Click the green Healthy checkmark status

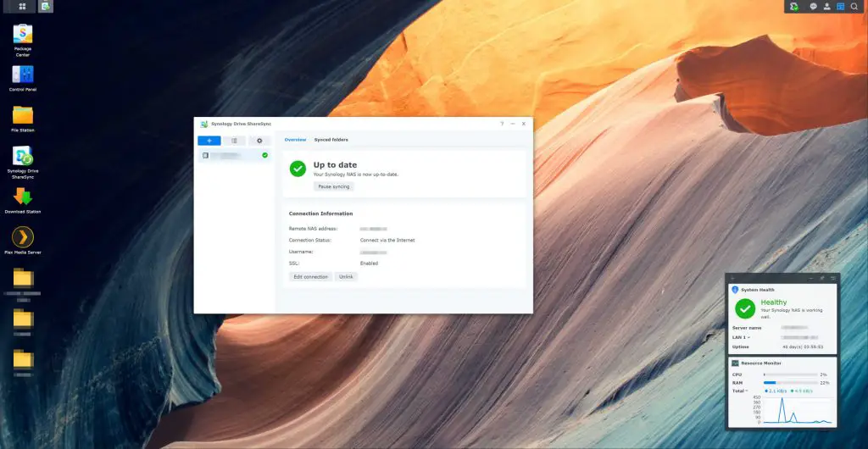click(745, 308)
